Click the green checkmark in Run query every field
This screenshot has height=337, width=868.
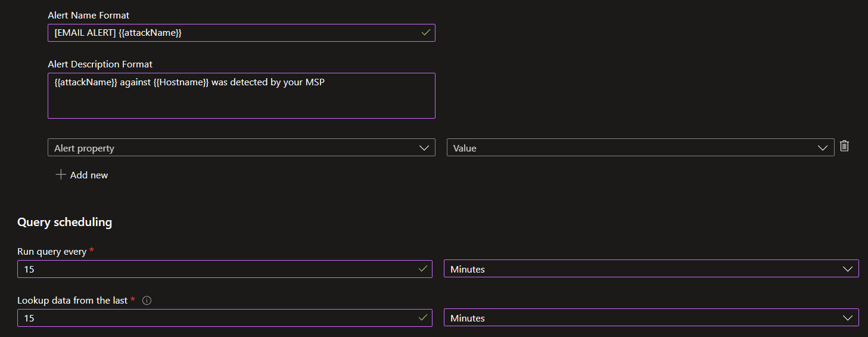pyautogui.click(x=423, y=269)
